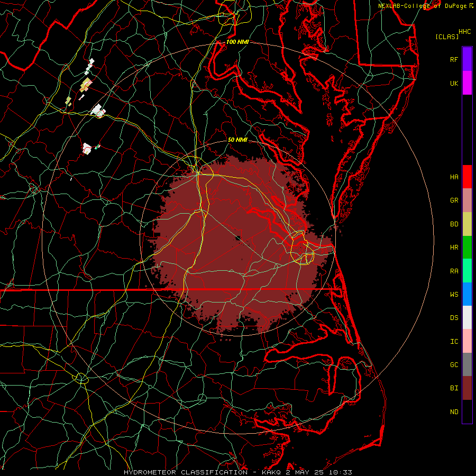This screenshot has height=476, width=476.
Task: Select the IC light pink legend swatch
Action: tap(467, 341)
